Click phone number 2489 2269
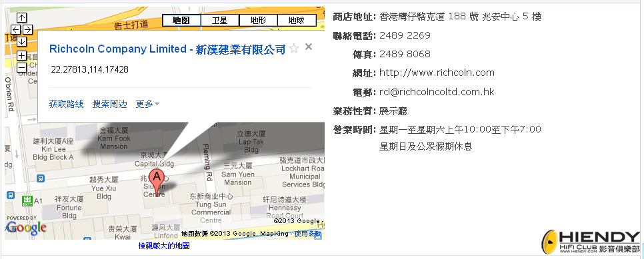Image resolution: width=644 pixels, height=259 pixels. tap(405, 36)
